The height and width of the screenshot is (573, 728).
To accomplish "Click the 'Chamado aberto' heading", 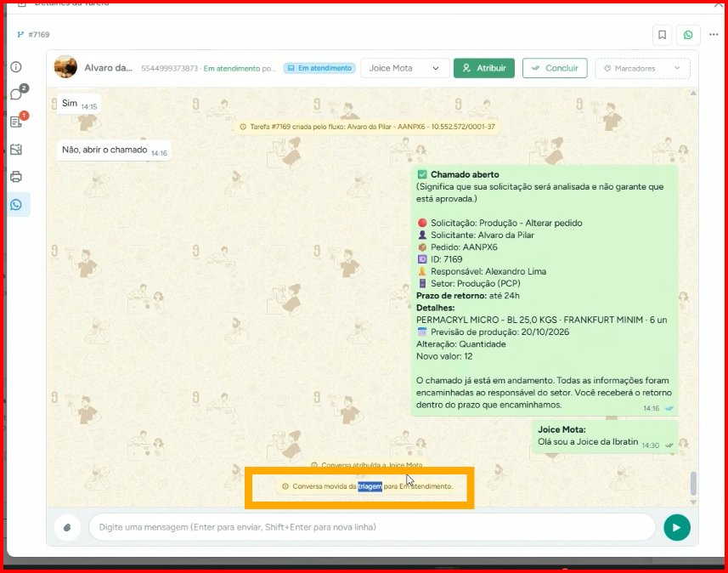I will (465, 175).
